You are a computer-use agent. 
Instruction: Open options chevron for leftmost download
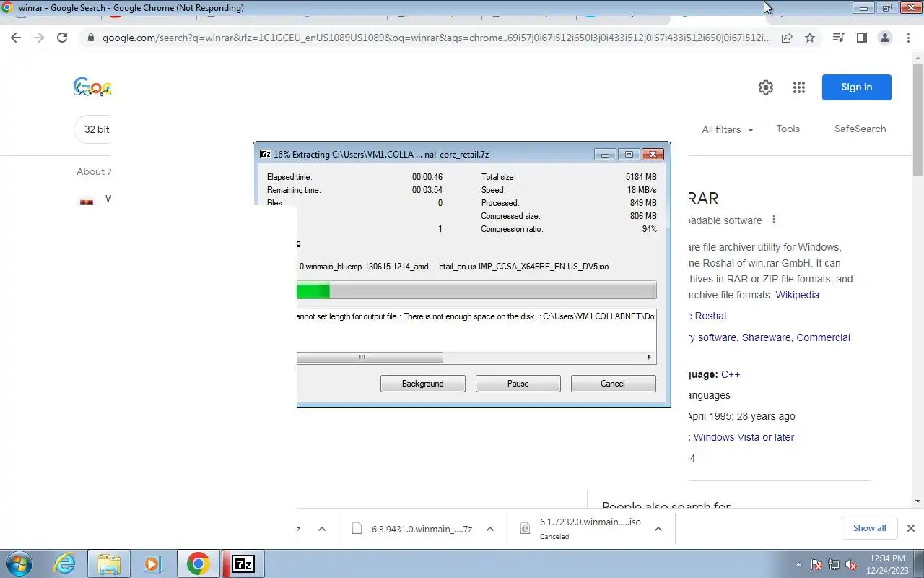(322, 529)
